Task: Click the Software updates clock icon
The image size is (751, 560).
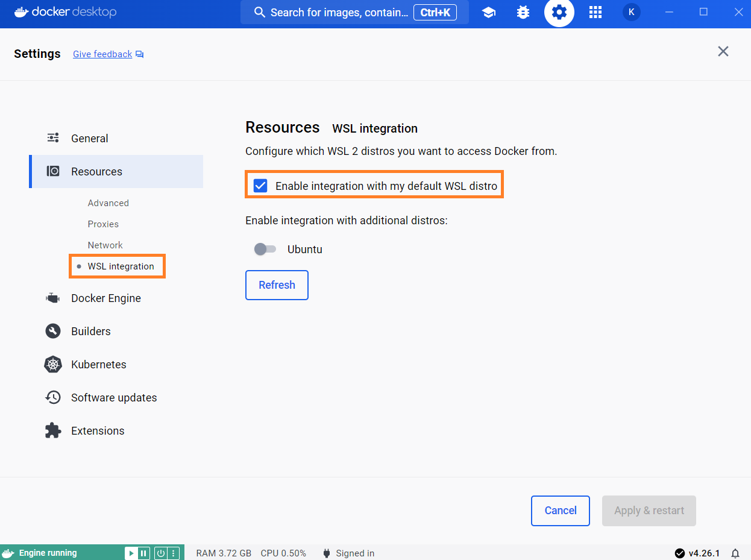Action: pos(53,397)
